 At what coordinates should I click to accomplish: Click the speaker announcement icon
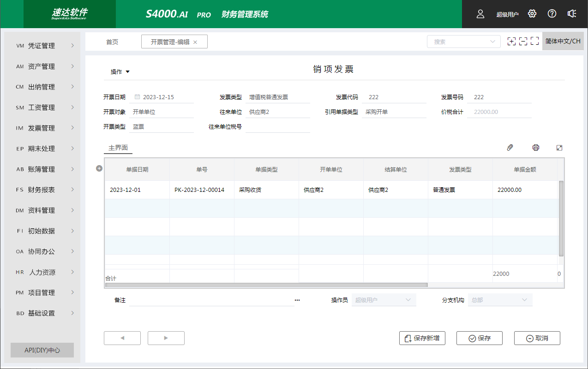point(572,14)
